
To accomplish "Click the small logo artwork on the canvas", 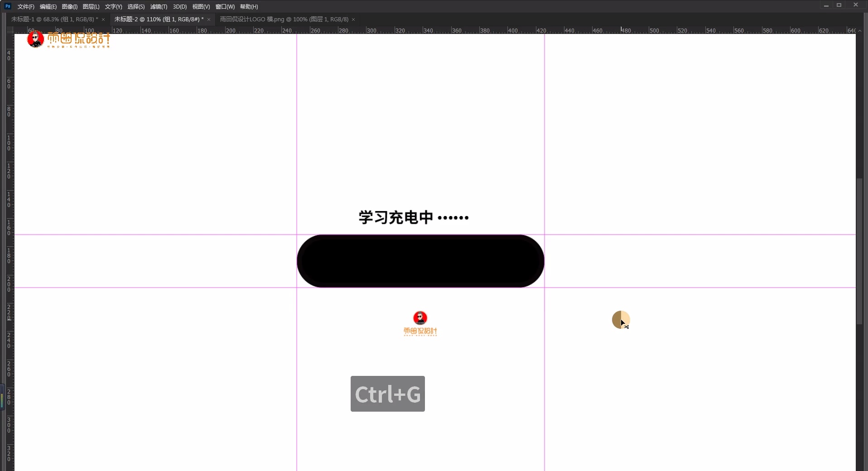I will point(420,323).
